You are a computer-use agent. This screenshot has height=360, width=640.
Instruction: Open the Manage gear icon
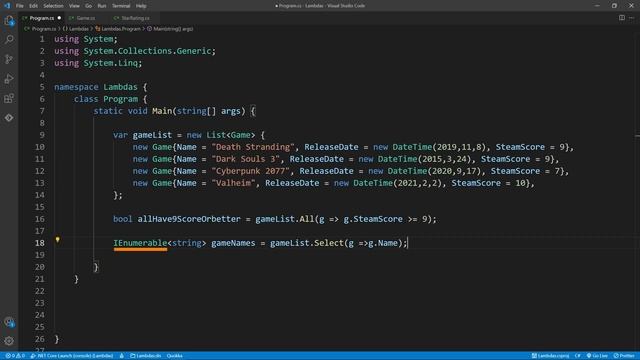(x=9, y=341)
